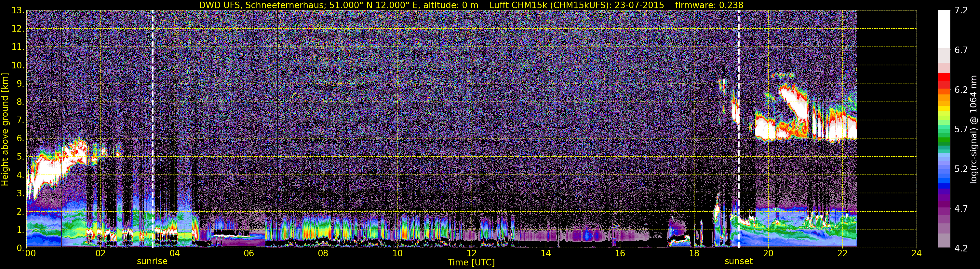This screenshot has height=269, width=980.
Task: Click the plot title beginning "DWD UFS, Schneefernerhaus"
Action: (471, 5)
